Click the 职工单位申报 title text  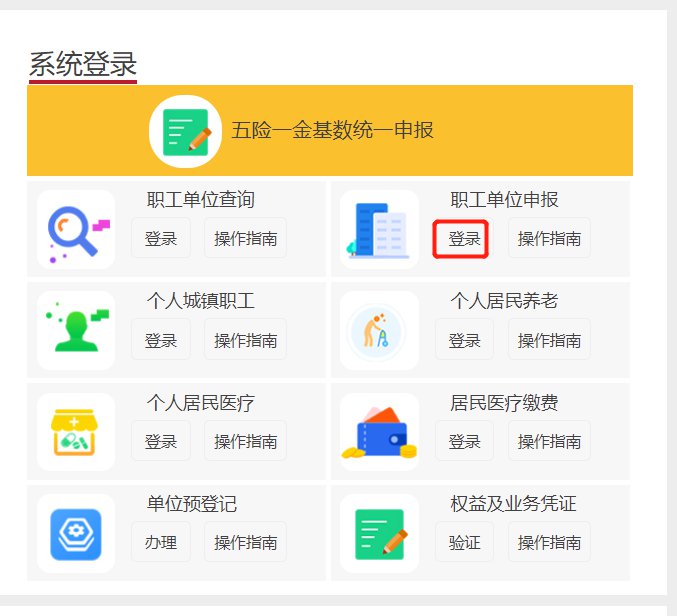504,199
